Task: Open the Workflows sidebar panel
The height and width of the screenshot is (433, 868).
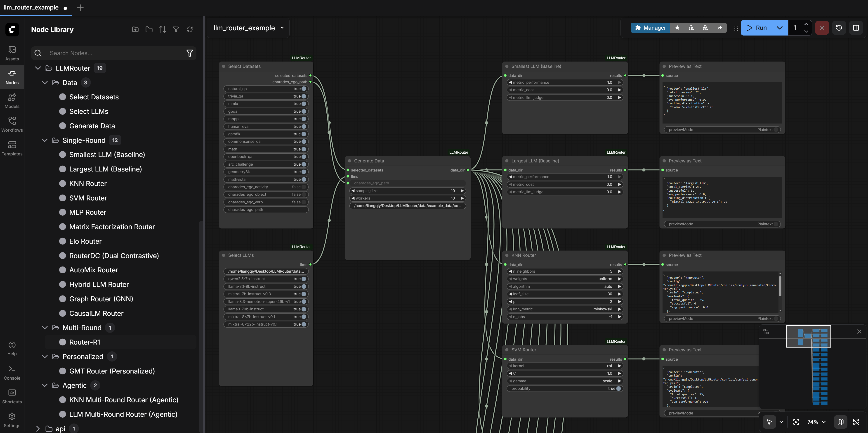Action: (x=12, y=124)
